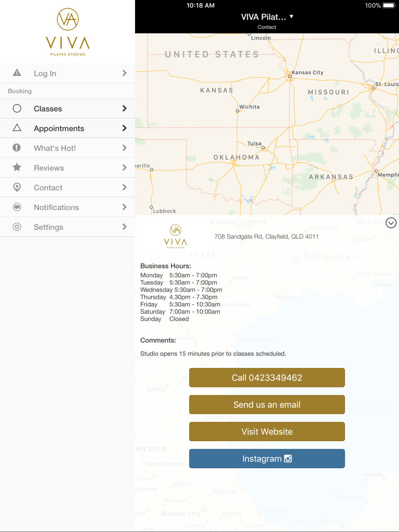Click the Contact map pin icon
Viewport: 399px width, 532px height.
point(17,187)
